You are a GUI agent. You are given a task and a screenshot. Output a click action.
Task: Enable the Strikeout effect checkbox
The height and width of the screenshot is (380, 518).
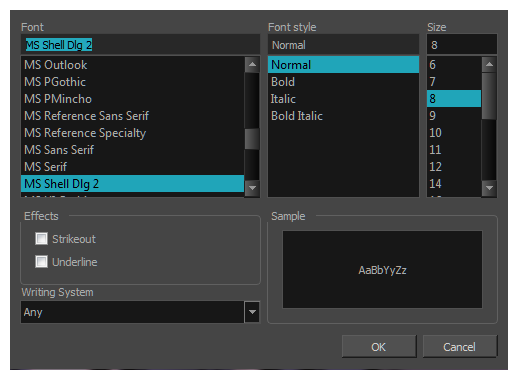point(41,239)
